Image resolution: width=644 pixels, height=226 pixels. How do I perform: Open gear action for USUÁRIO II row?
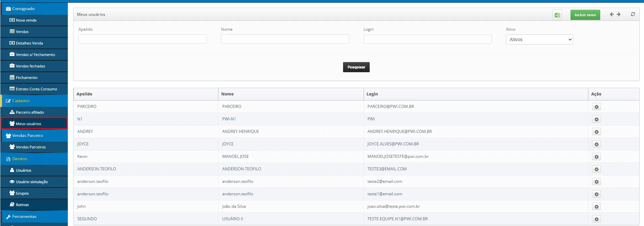coord(596,219)
